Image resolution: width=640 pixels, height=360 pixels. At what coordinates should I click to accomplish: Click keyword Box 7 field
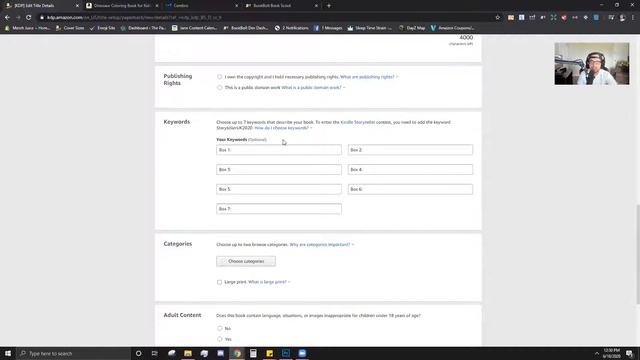point(279,209)
